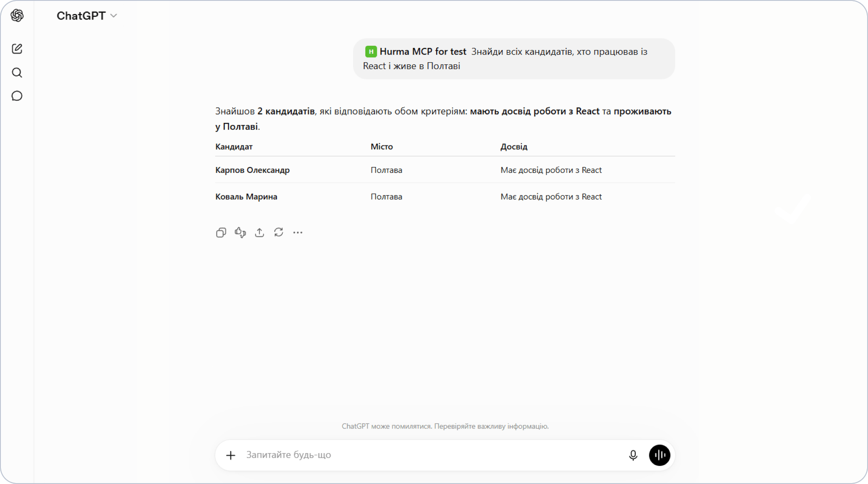The image size is (868, 484).
Task: Click the "Hurma MCP for test" label
Action: click(423, 52)
